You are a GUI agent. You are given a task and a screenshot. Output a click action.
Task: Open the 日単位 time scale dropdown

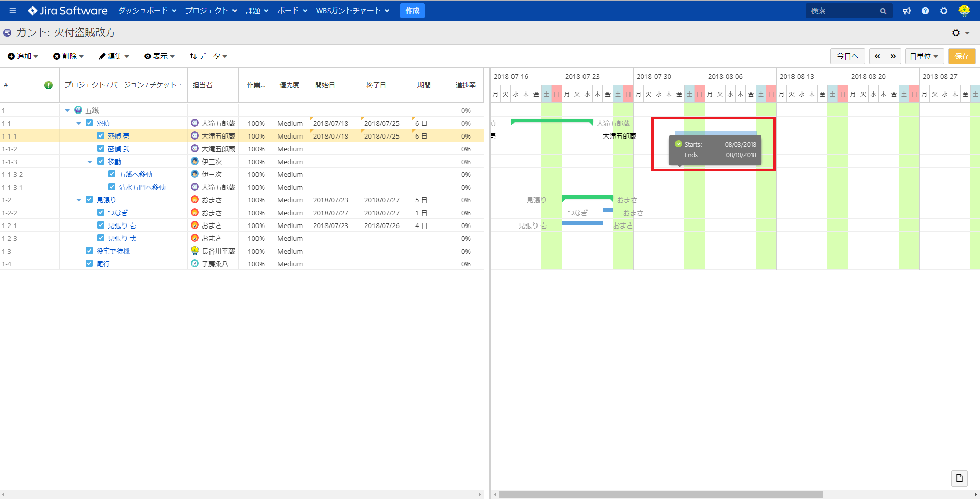click(924, 56)
